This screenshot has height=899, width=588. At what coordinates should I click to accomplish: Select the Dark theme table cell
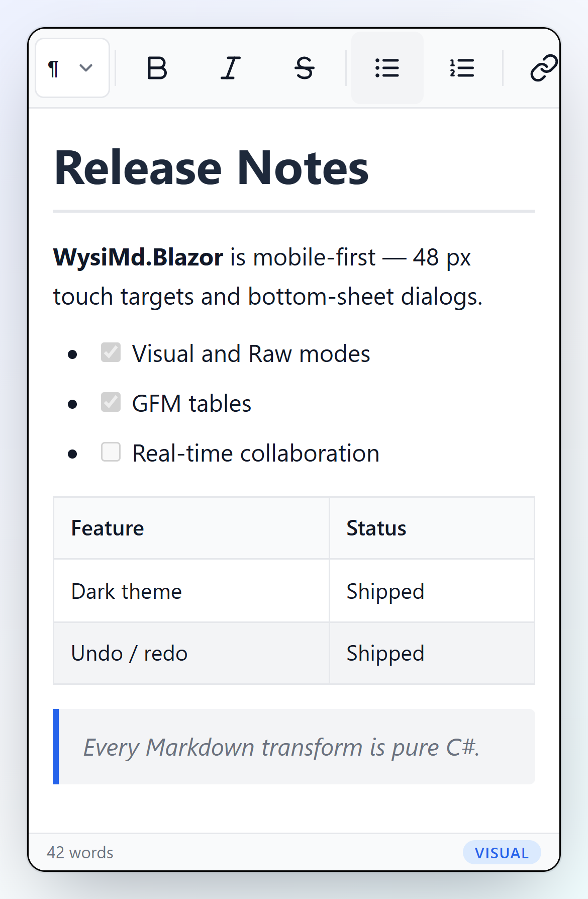point(191,591)
